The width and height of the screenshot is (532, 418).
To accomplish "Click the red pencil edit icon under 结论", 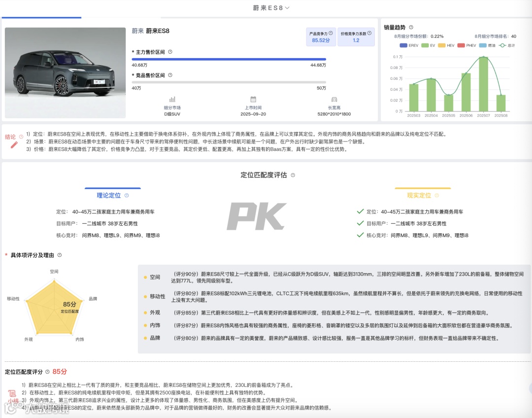I will coord(14,145).
